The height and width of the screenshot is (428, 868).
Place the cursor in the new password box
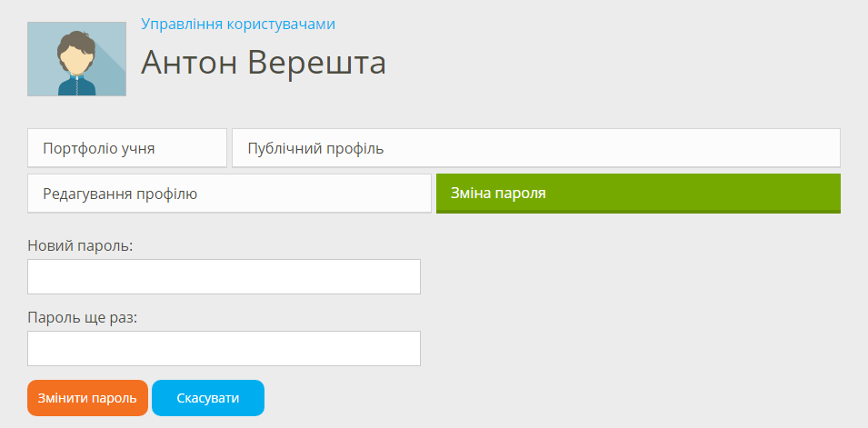(x=224, y=277)
